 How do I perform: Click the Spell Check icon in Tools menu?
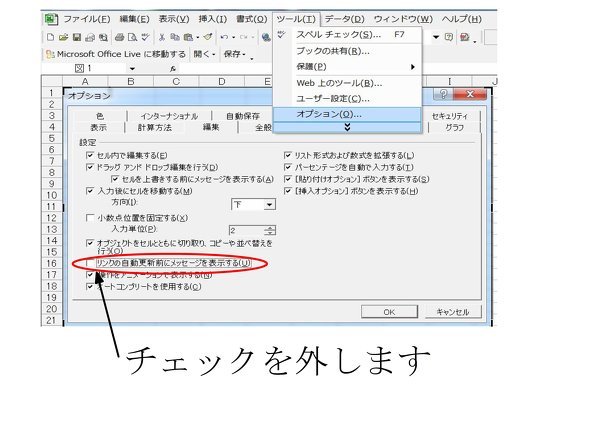click(281, 35)
